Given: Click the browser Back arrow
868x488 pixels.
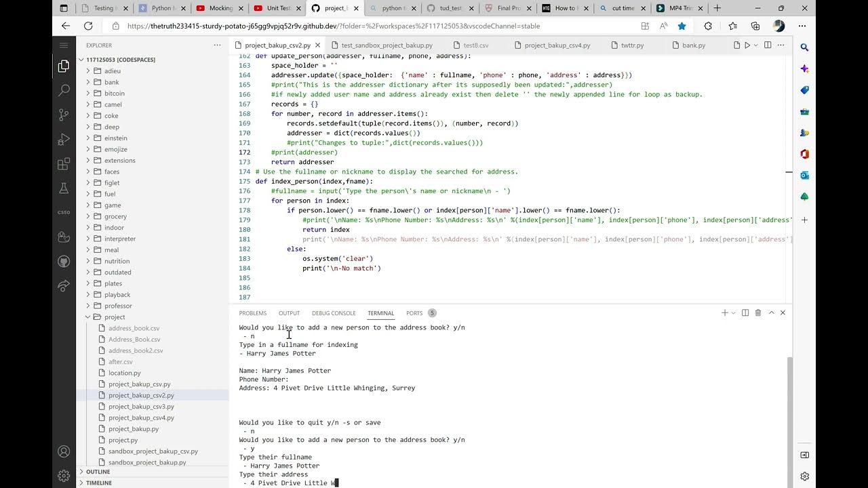Looking at the screenshot, I should click(65, 26).
